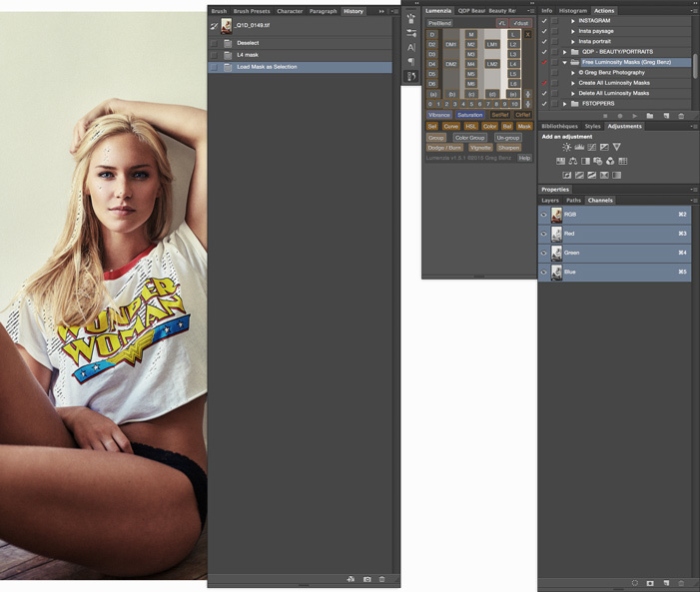Load channel as selection icon
The width and height of the screenshot is (700, 592).
pos(635,583)
